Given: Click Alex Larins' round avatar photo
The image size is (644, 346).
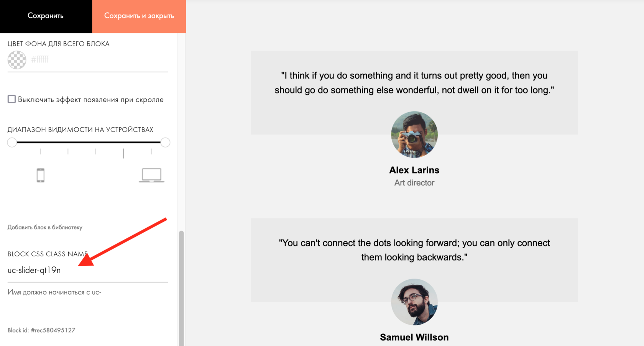Looking at the screenshot, I should (x=414, y=134).
